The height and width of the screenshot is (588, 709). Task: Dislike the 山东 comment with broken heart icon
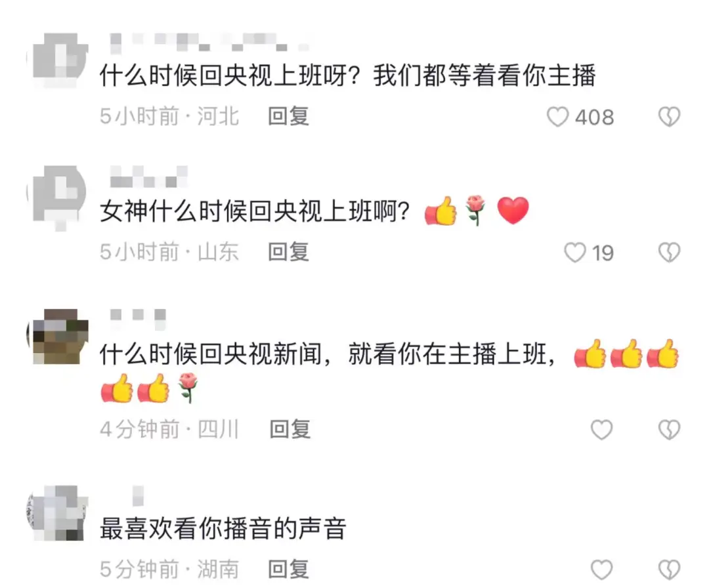669,252
